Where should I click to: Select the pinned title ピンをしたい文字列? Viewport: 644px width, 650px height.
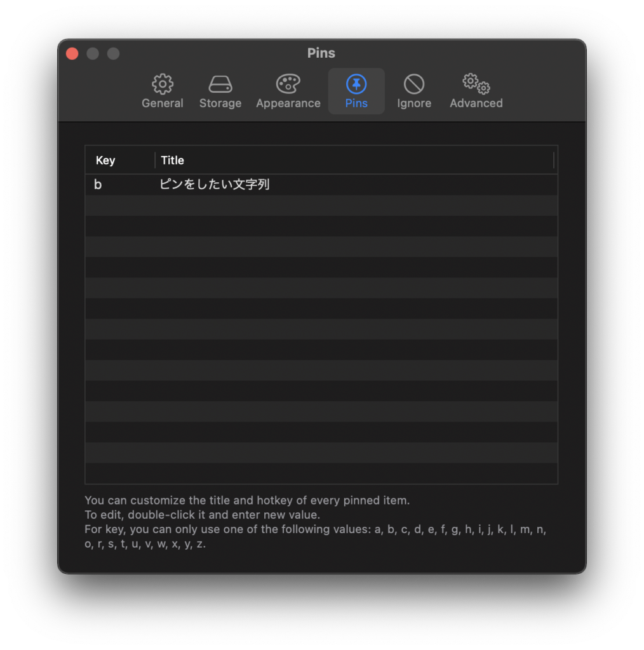[215, 185]
